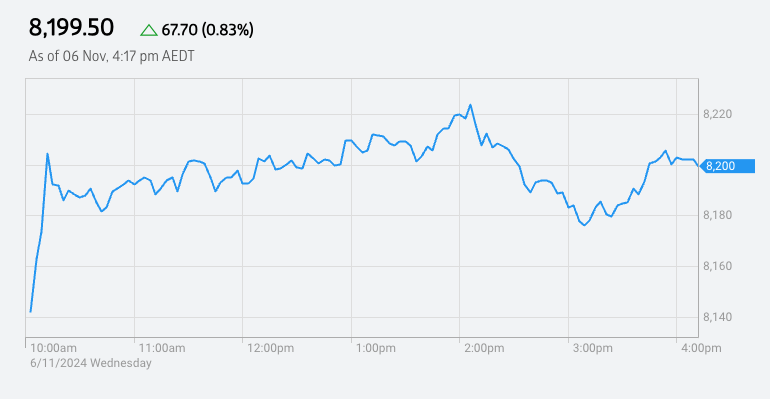Click the 11:00am time axis label
The image size is (770, 399).
pos(162,348)
